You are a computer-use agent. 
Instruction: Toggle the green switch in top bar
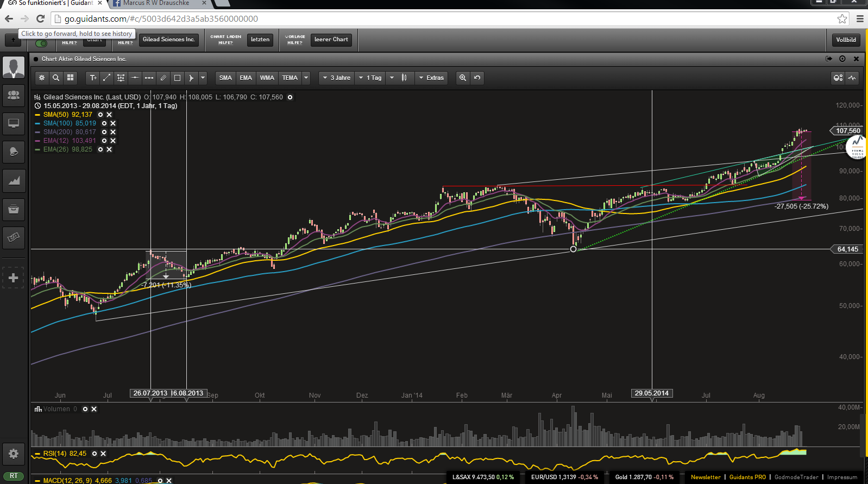[41, 43]
